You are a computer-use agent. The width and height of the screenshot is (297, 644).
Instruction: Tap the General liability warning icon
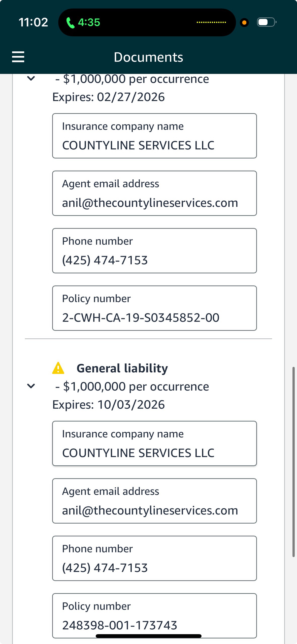tap(58, 368)
